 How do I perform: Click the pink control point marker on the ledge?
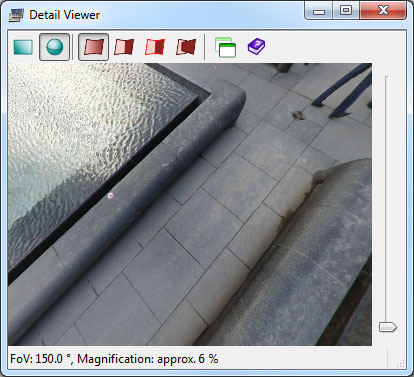[x=111, y=195]
